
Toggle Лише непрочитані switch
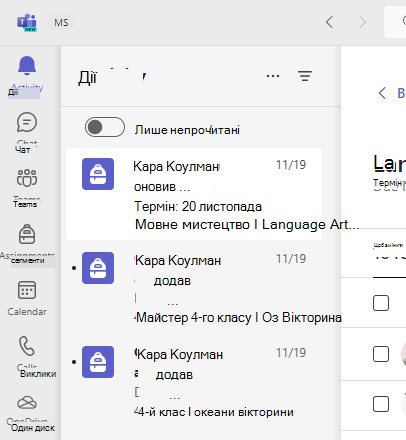point(105,127)
